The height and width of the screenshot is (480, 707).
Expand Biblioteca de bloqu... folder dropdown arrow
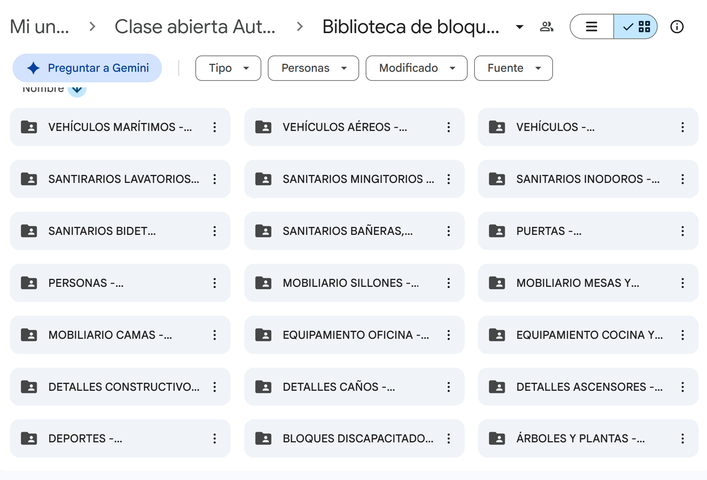point(519,27)
